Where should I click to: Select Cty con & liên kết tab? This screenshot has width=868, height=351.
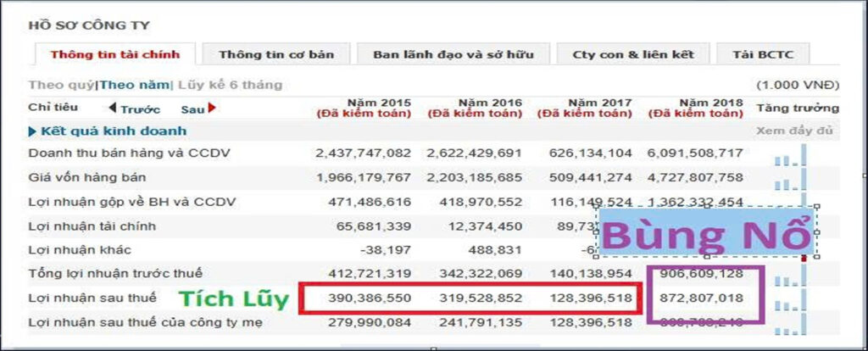coord(633,55)
